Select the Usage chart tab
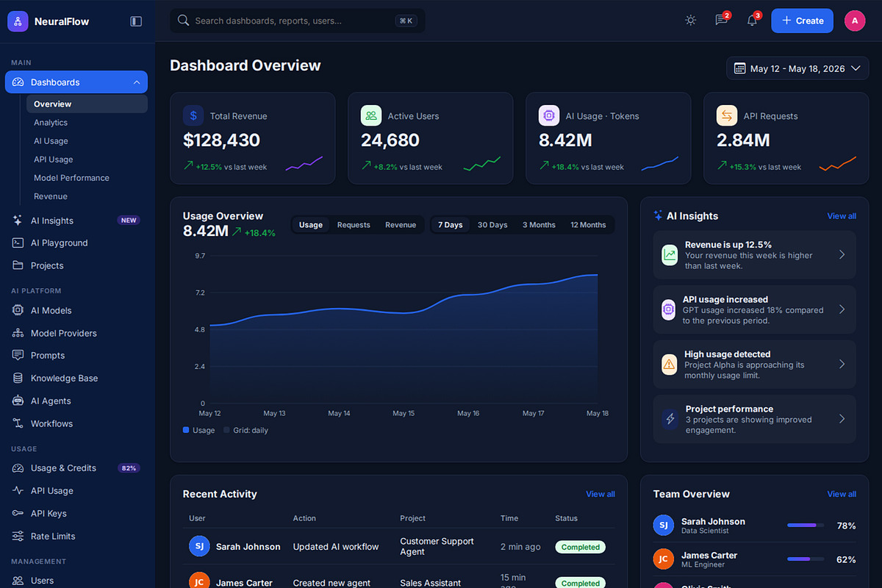The image size is (882, 588). click(311, 225)
